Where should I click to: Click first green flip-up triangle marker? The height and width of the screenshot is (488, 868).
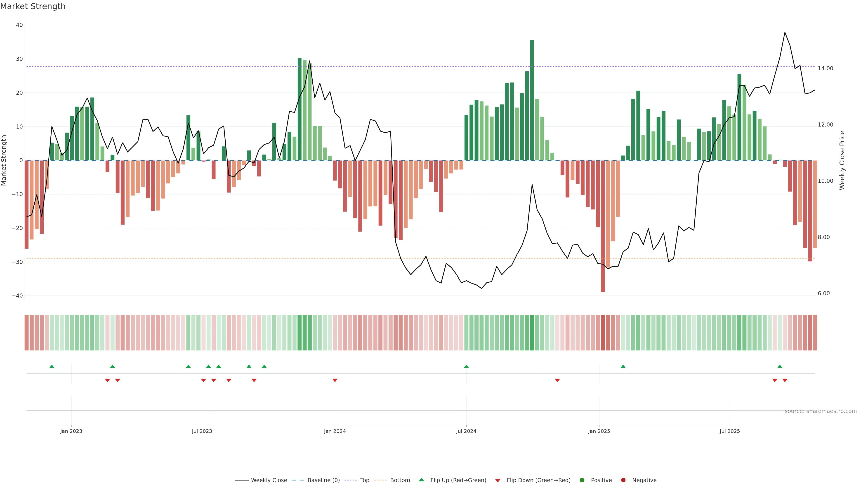[52, 366]
